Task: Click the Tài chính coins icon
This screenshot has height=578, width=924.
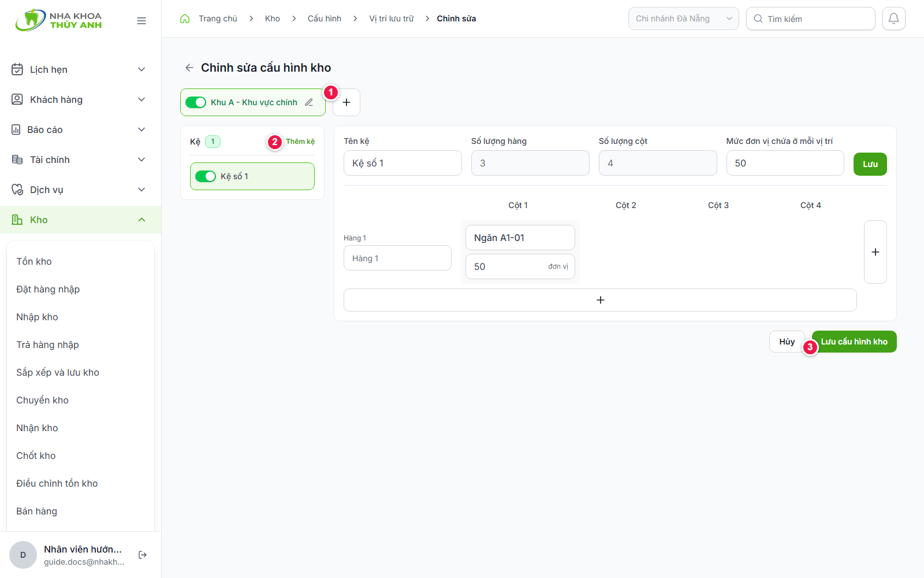Action: coord(17,160)
